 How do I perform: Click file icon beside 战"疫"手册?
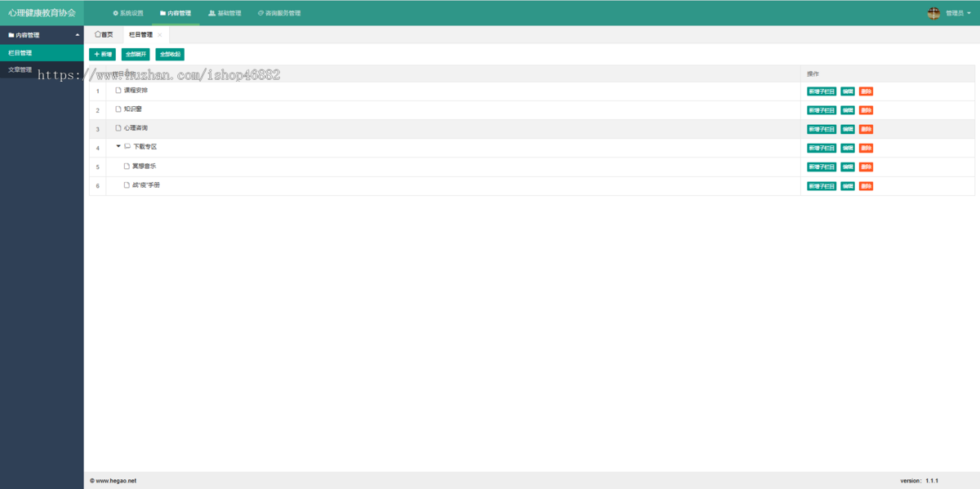coord(127,185)
